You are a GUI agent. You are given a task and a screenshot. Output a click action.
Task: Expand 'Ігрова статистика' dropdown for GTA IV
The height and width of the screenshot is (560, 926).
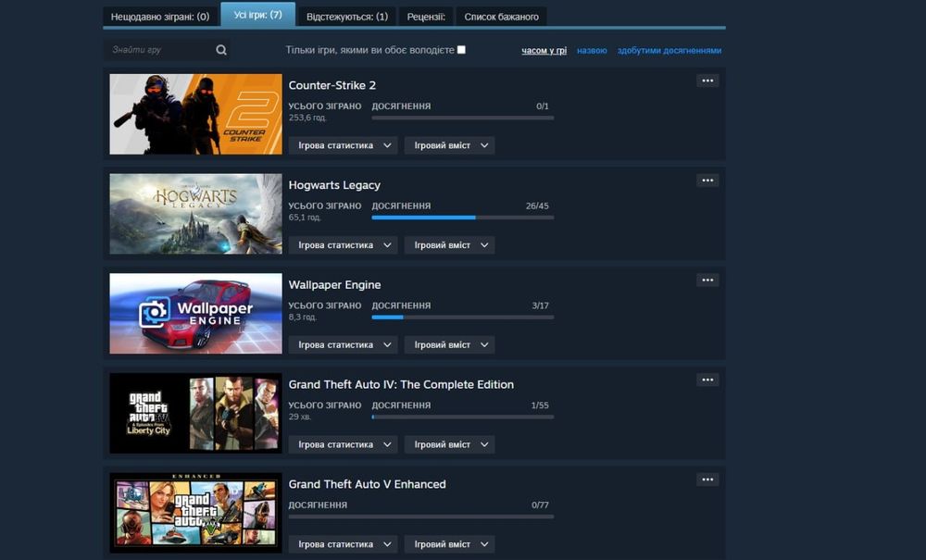pos(344,444)
